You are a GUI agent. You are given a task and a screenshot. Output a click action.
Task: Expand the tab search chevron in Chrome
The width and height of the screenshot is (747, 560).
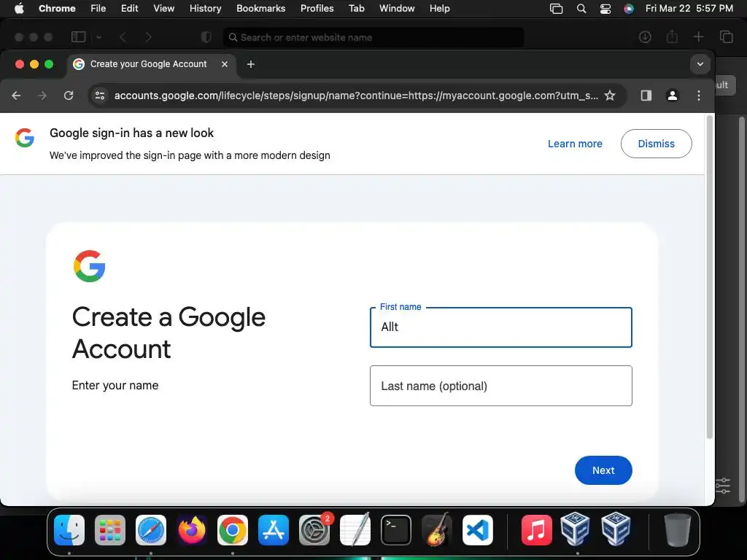point(700,64)
